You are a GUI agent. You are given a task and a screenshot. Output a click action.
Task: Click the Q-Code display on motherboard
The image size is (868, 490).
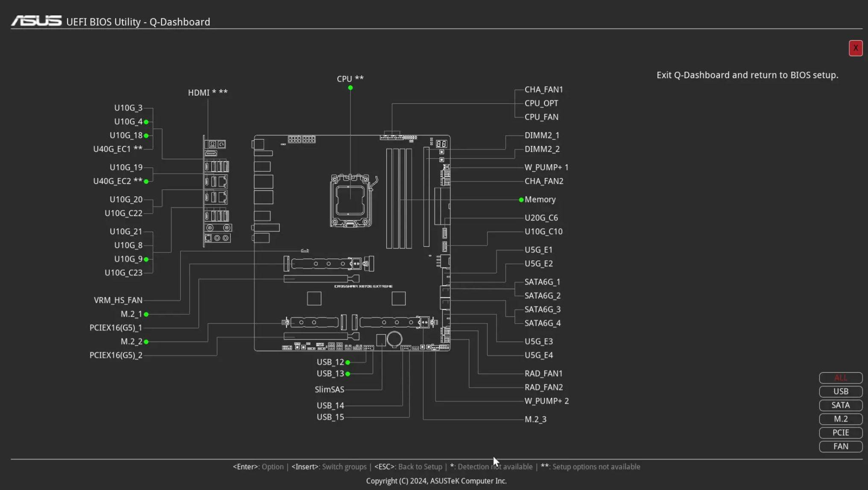pyautogui.click(x=441, y=144)
